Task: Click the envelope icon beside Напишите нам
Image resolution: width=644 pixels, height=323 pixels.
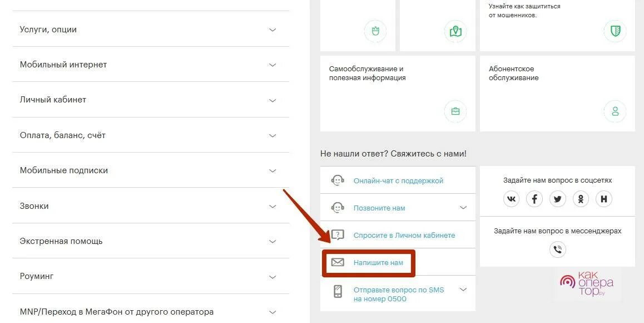Action: click(x=338, y=262)
